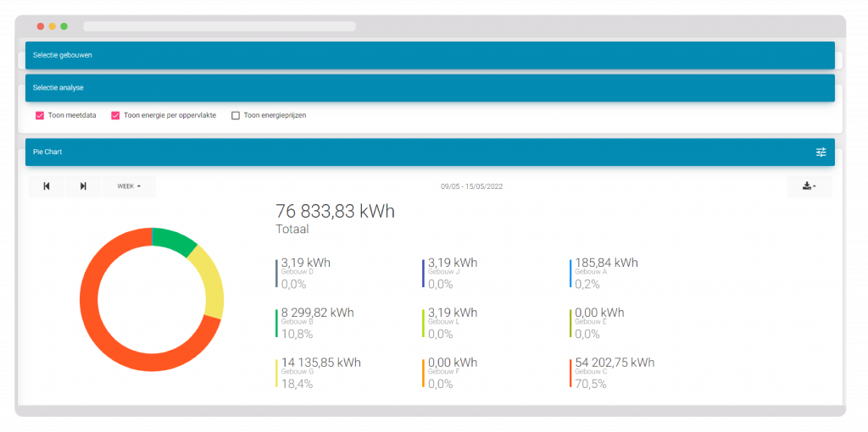The image size is (868, 432).
Task: Click the 10,8% percentage for Gebouw B
Action: 297,334
